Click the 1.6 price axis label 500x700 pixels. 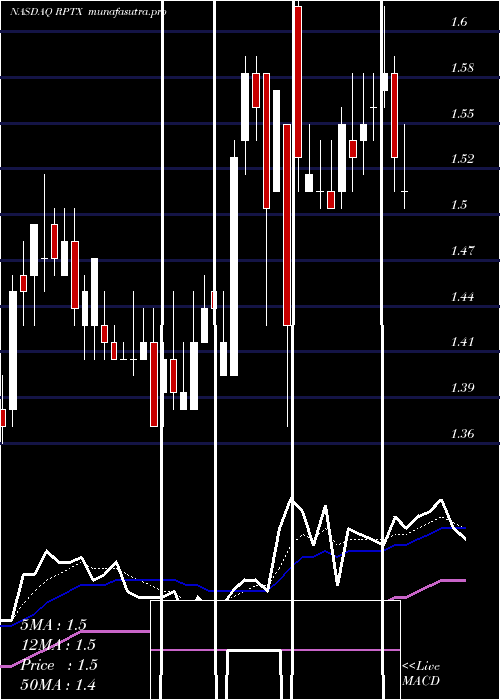tap(458, 21)
